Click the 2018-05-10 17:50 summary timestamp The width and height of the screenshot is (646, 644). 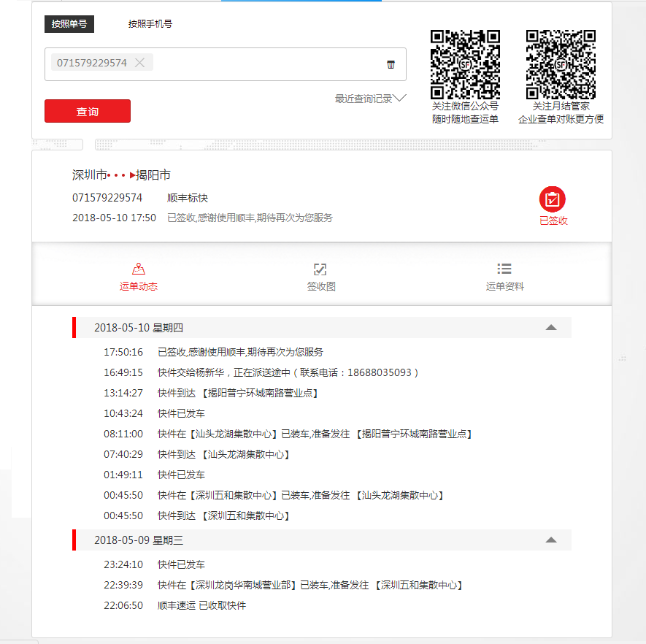pyautogui.click(x=114, y=218)
